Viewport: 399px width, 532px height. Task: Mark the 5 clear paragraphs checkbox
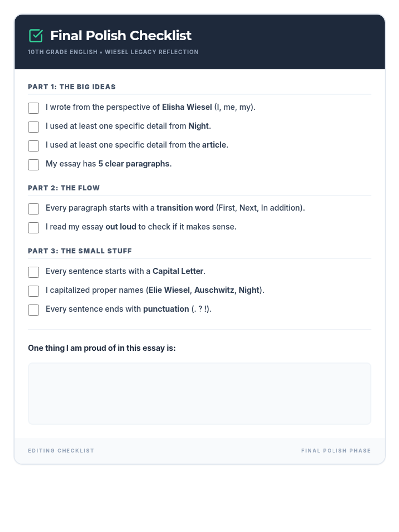[33, 165]
